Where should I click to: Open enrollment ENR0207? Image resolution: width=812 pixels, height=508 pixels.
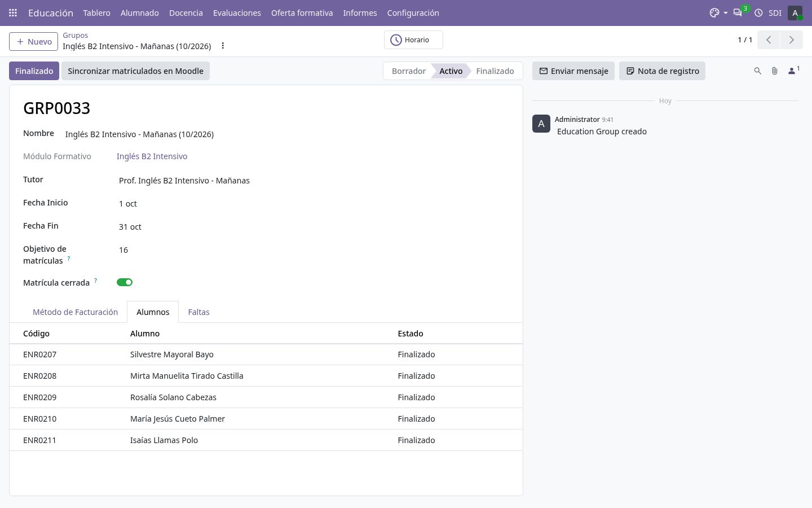39,354
